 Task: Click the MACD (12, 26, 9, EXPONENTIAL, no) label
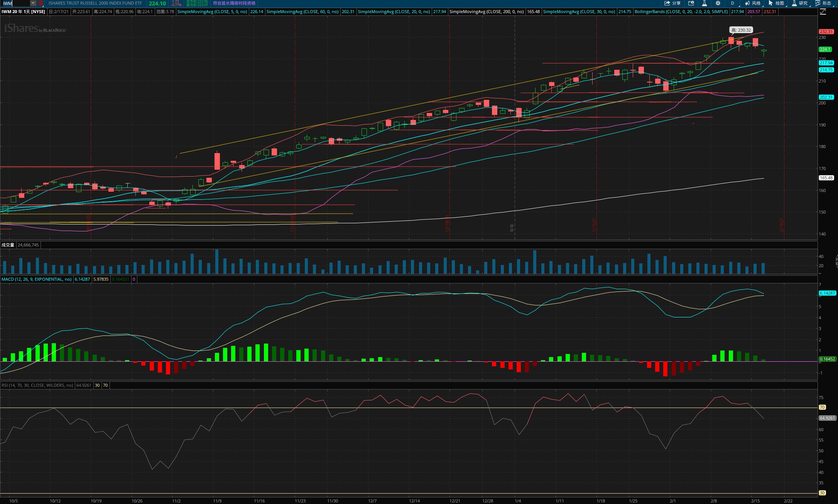tap(37, 279)
